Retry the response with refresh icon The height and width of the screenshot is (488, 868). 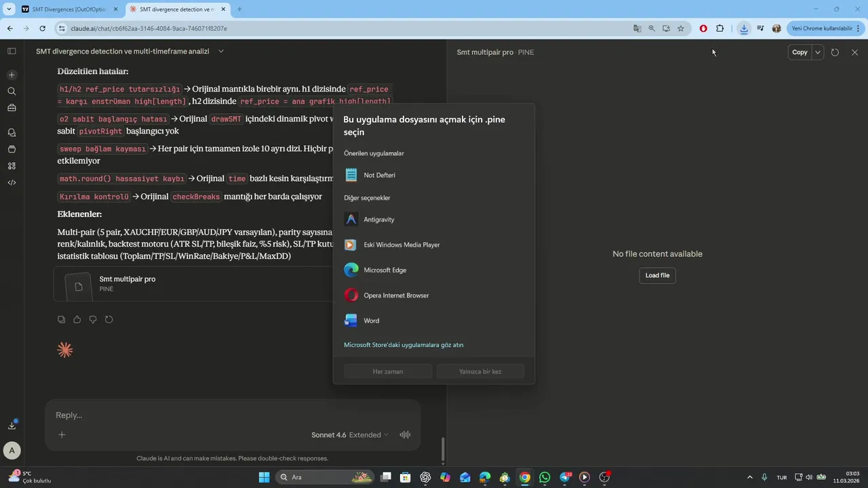pyautogui.click(x=108, y=319)
